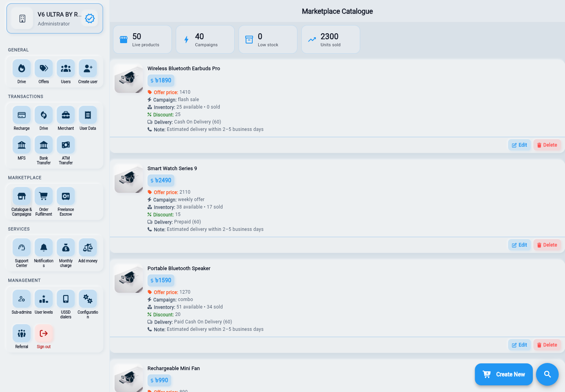Open the Offers tag icon
The height and width of the screenshot is (392, 565).
coord(44,69)
